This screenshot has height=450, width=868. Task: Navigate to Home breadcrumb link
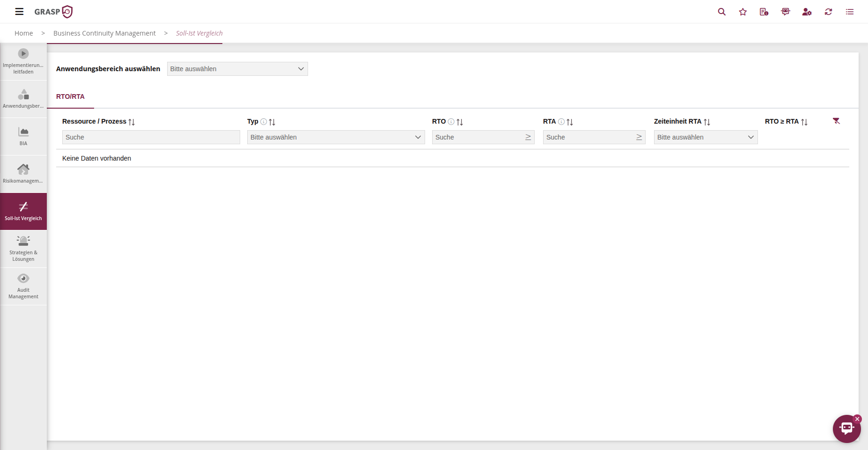click(x=23, y=33)
